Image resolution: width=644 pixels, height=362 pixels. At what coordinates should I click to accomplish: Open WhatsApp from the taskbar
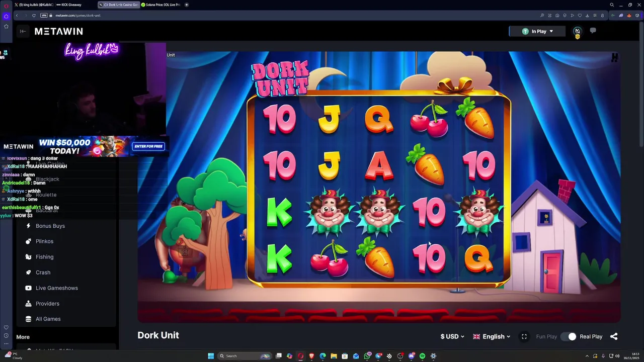[367, 356]
